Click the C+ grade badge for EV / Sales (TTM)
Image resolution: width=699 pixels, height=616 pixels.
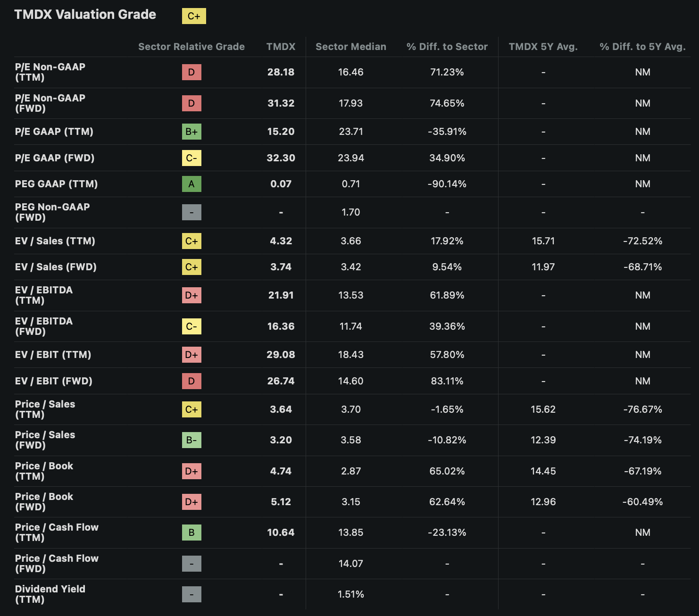tap(191, 241)
